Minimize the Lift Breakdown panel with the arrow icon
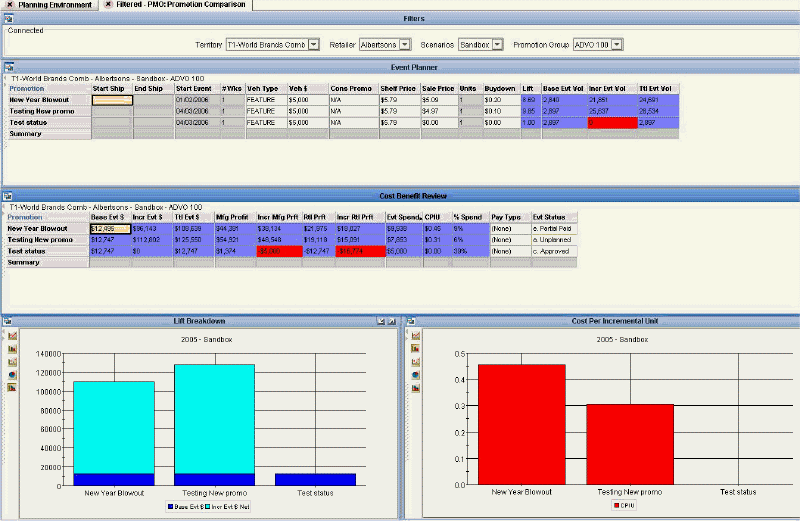The width and height of the screenshot is (800, 521). tap(381, 321)
